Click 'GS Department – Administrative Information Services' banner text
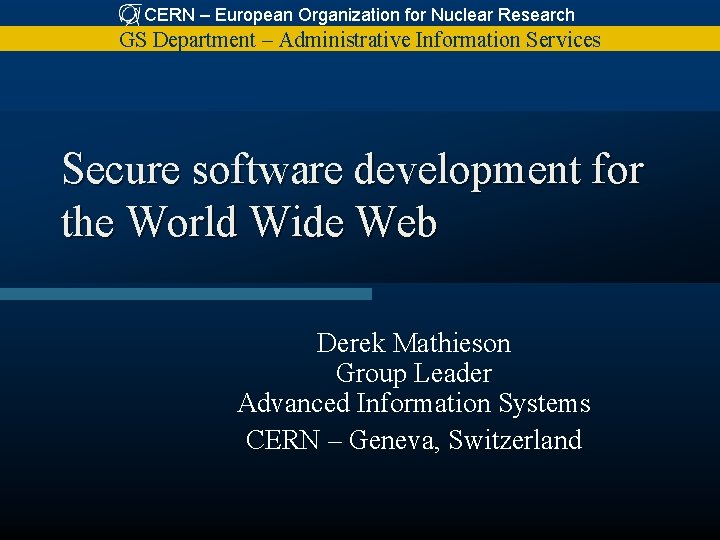The width and height of the screenshot is (720, 540). tap(360, 39)
